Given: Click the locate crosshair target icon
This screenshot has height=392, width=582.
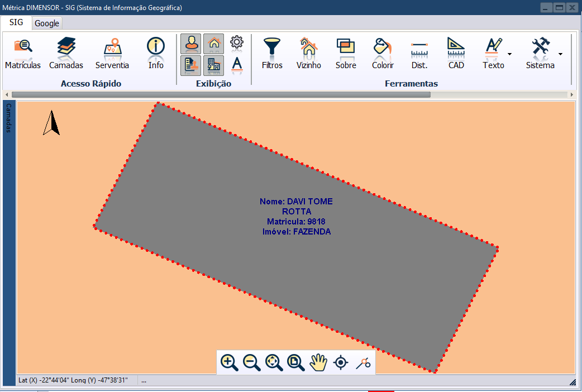Looking at the screenshot, I should pos(341,362).
